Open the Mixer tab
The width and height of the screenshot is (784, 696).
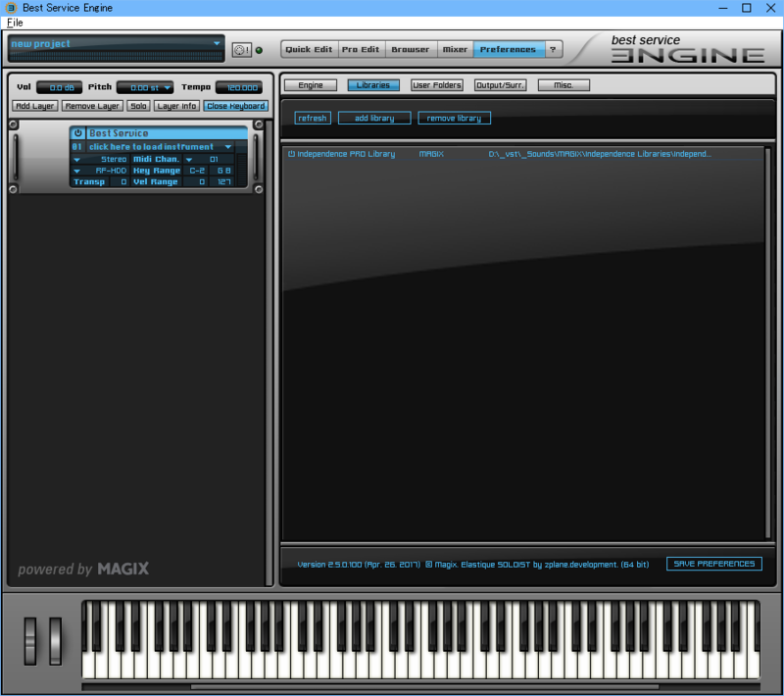coord(455,49)
